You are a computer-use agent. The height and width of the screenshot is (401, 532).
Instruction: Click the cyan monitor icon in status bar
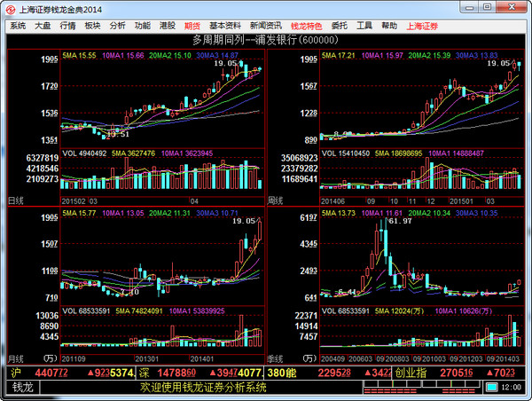pos(491,387)
